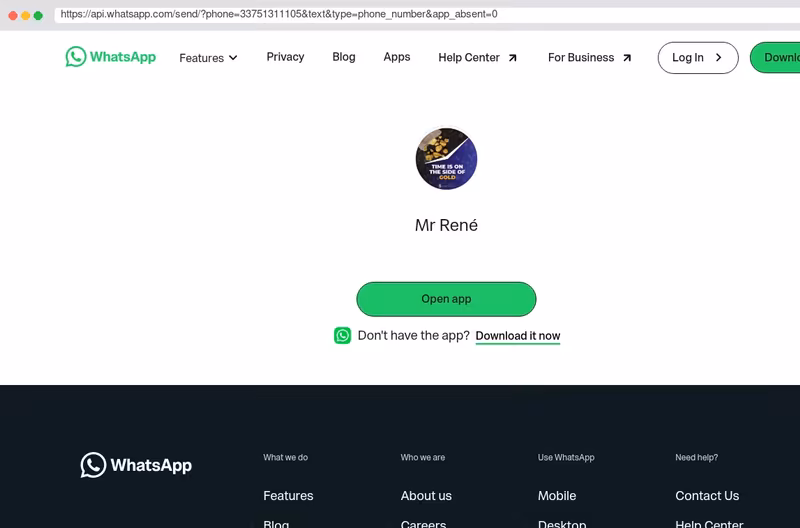The height and width of the screenshot is (528, 800).
Task: Click the Log In arrow chevron
Action: click(718, 58)
